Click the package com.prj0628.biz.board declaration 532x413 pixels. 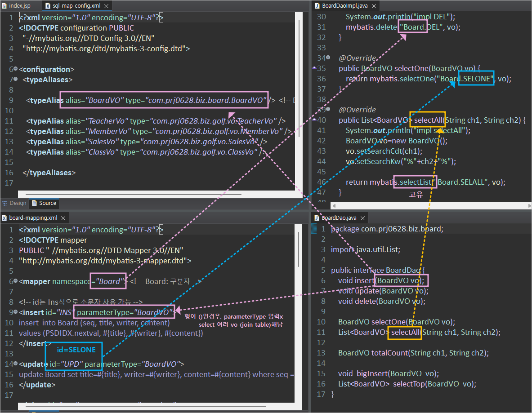[x=387, y=229]
